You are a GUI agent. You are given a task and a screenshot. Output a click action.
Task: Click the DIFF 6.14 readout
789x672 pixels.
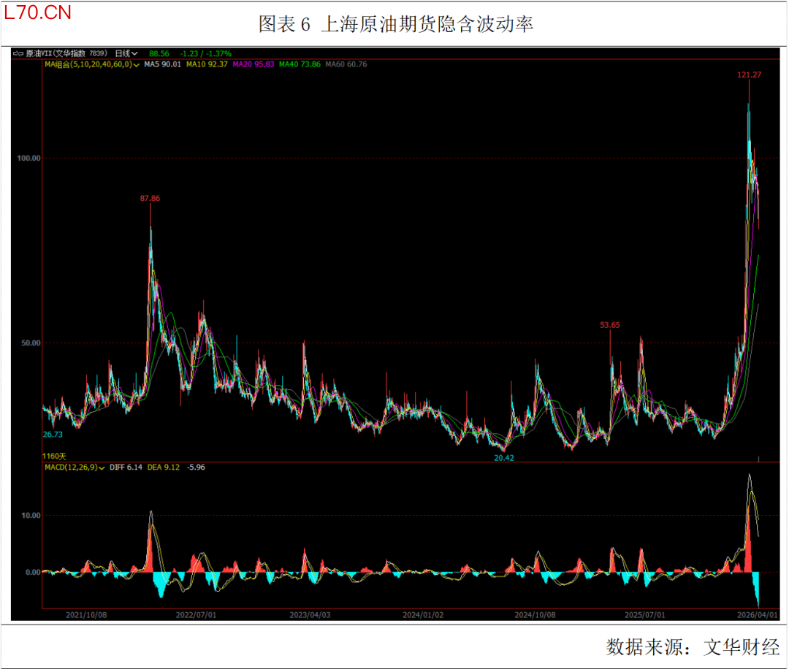pyautogui.click(x=126, y=467)
